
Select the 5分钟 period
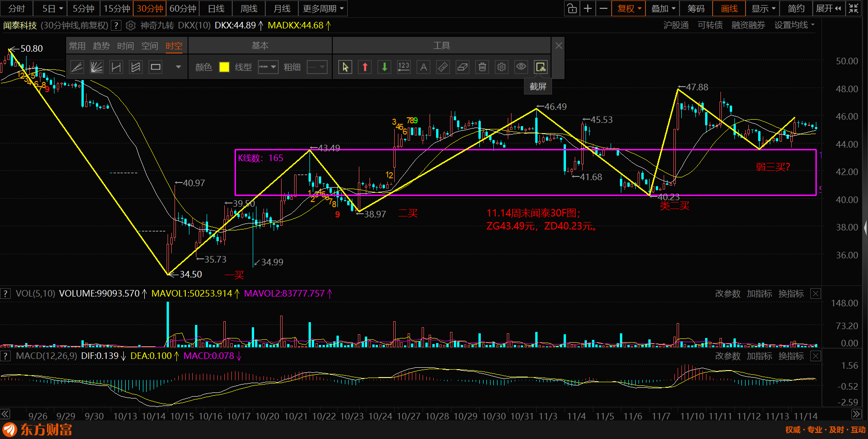click(x=84, y=8)
